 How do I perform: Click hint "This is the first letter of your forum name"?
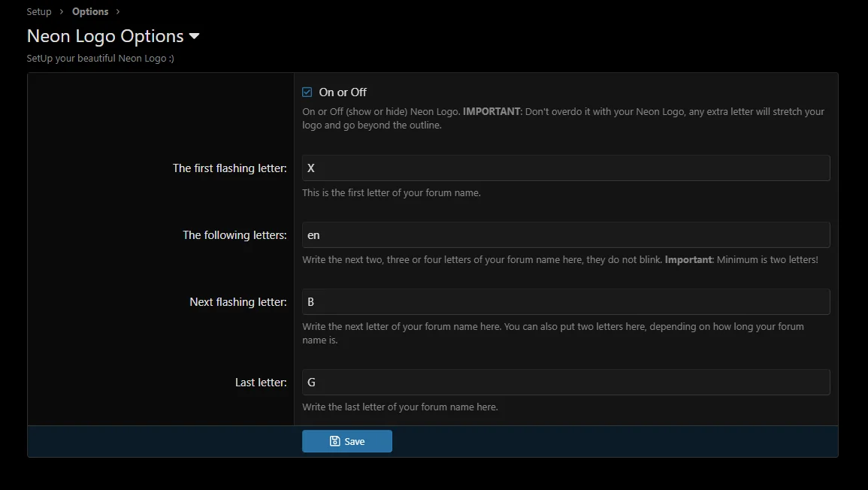(x=391, y=193)
